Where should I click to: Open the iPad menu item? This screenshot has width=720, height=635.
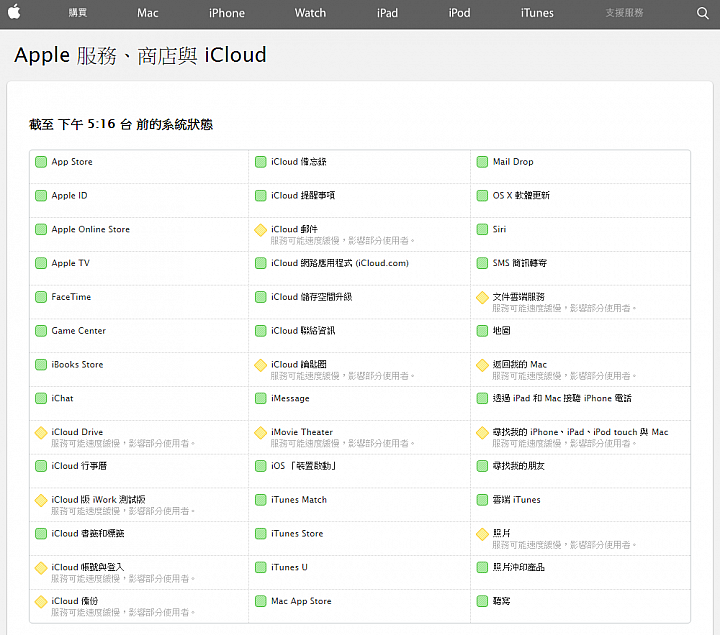[387, 13]
